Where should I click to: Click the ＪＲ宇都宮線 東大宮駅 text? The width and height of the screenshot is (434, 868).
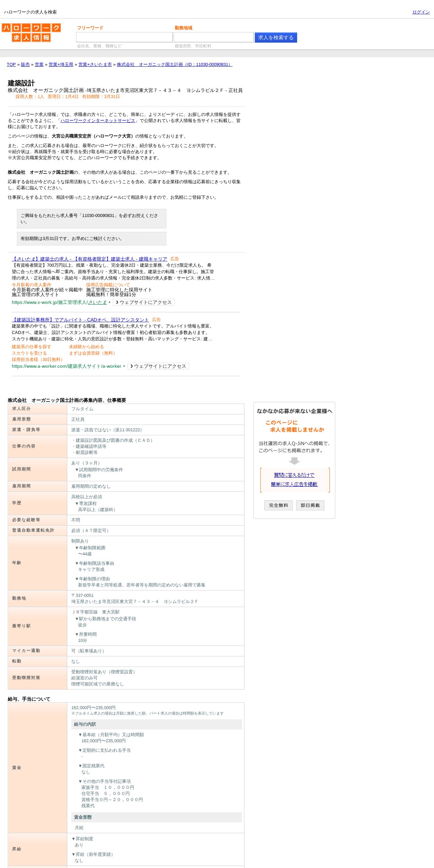pyautogui.click(x=95, y=612)
